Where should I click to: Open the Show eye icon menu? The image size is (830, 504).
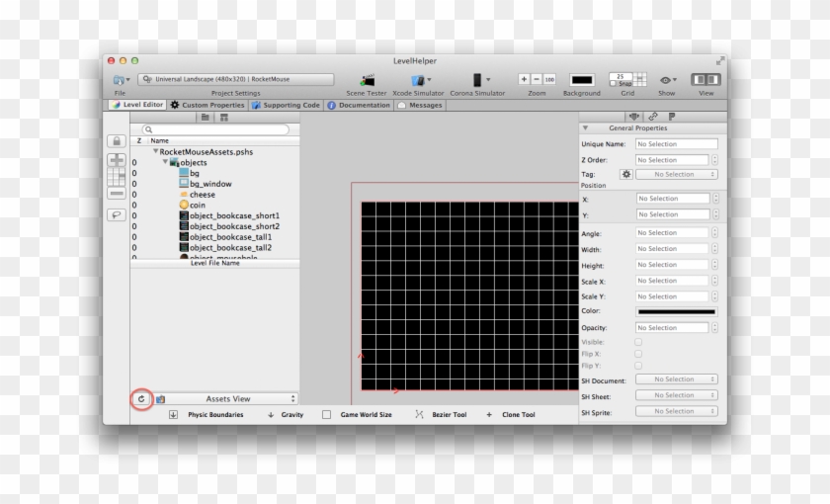pos(667,79)
